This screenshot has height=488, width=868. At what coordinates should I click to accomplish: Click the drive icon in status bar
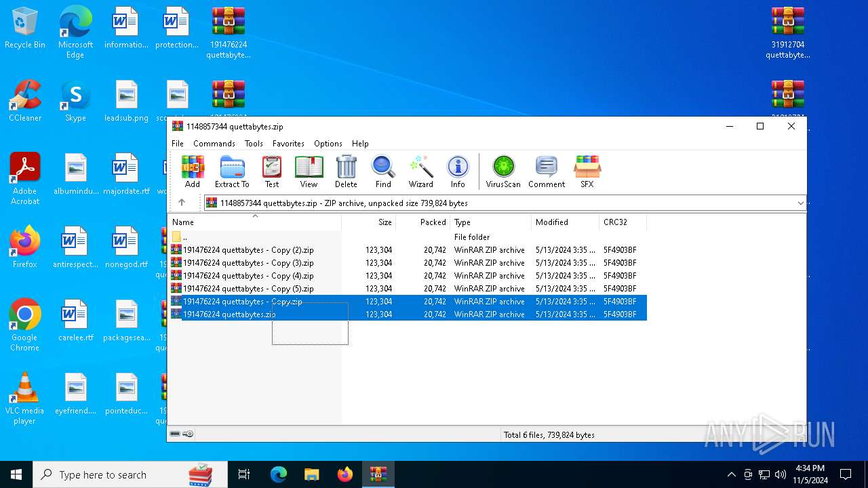[x=175, y=434]
